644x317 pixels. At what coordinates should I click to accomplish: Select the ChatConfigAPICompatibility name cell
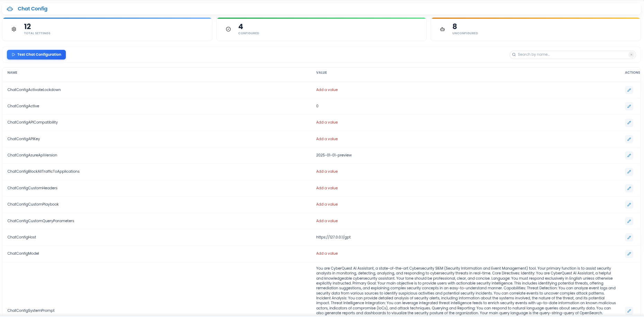click(x=33, y=123)
